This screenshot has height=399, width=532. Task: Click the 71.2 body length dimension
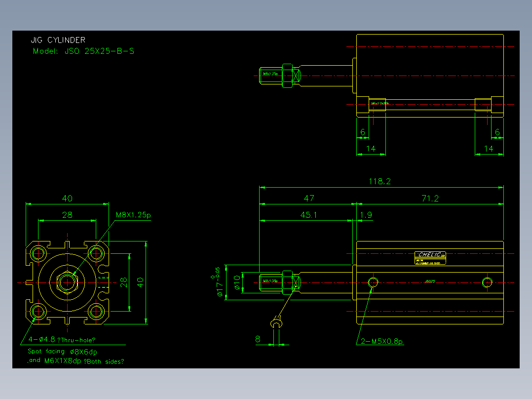[x=430, y=199]
